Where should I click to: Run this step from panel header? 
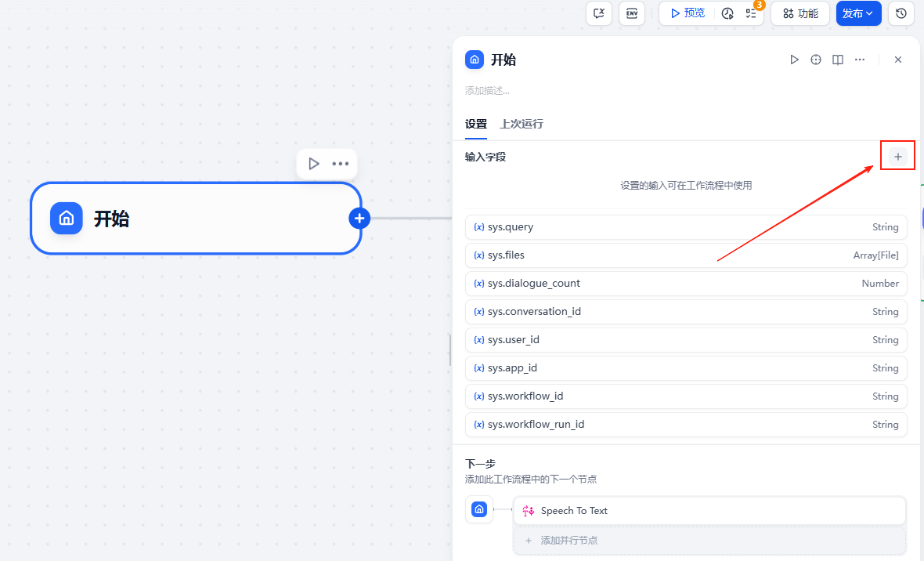794,60
